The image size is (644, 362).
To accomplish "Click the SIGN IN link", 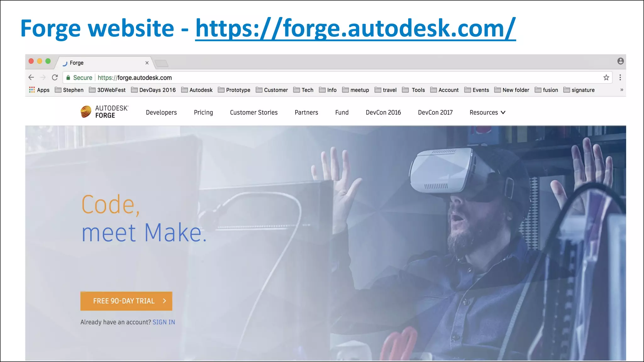I will tap(164, 322).
